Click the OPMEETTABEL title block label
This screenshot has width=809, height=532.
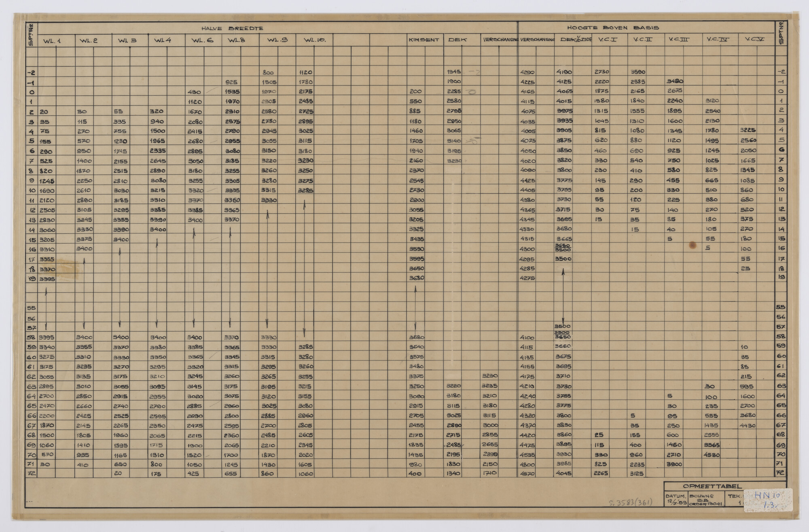[x=712, y=487]
